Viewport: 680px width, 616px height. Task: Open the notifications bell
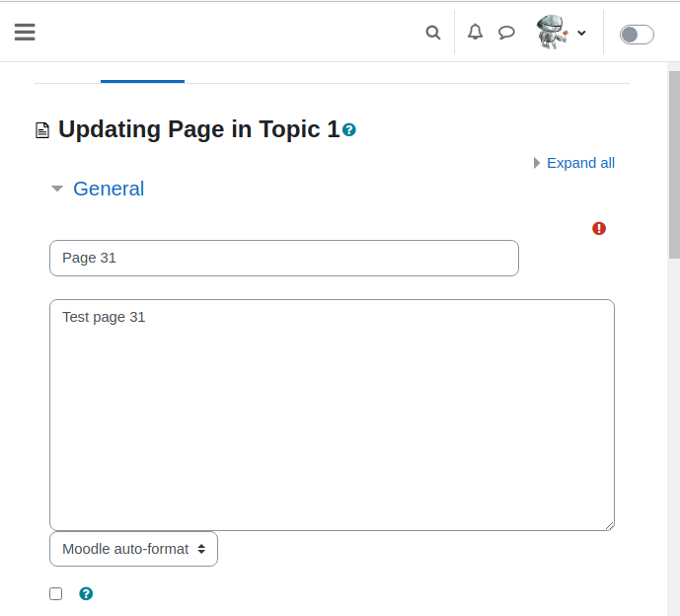pos(475,33)
